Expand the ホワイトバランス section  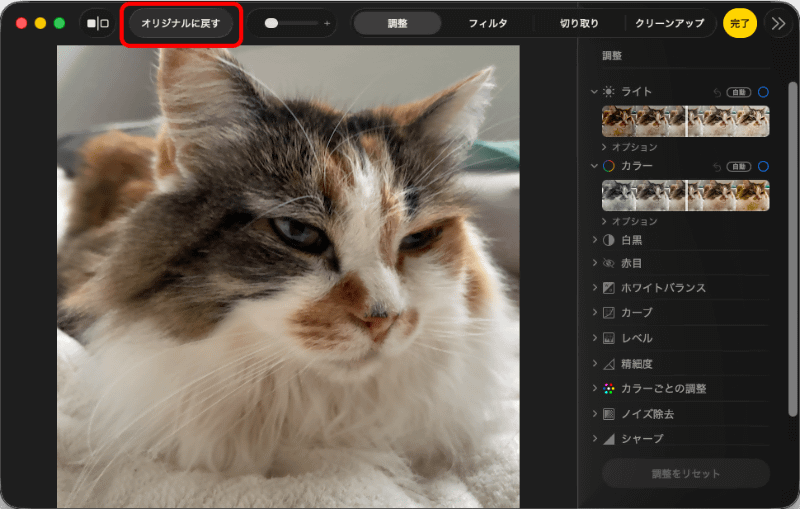coord(594,287)
